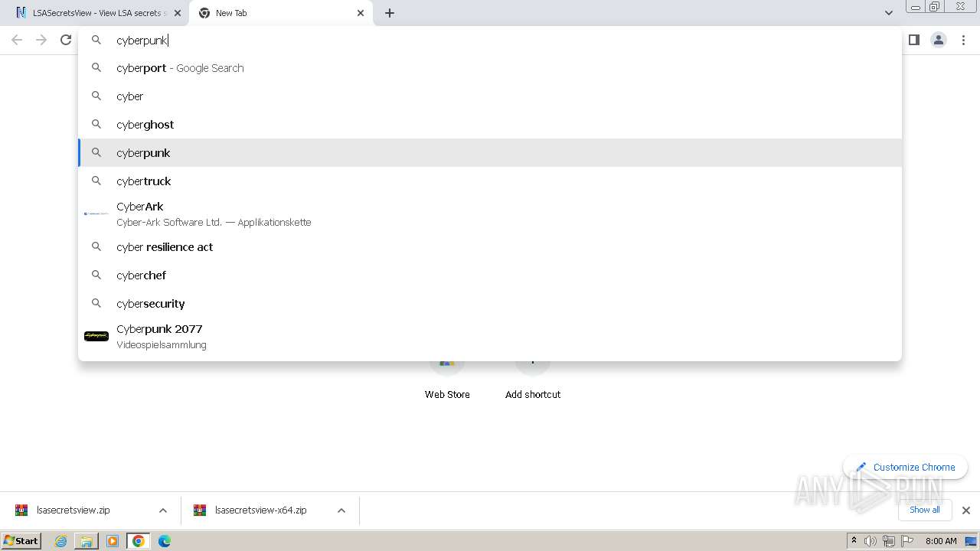Click the Chrome taskbar icon
Screen dimensions: 980x551
139,541
